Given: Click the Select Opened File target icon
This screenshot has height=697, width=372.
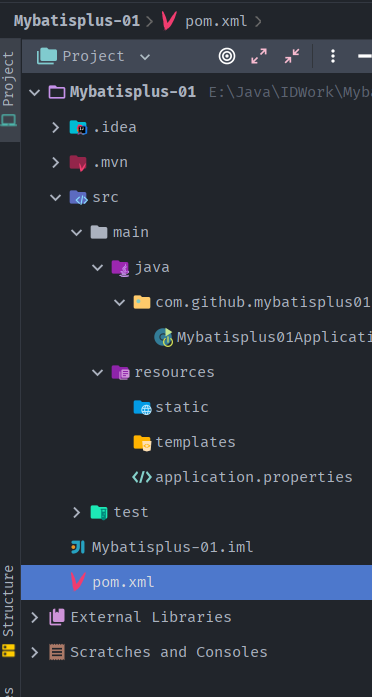Looking at the screenshot, I should point(227,56).
